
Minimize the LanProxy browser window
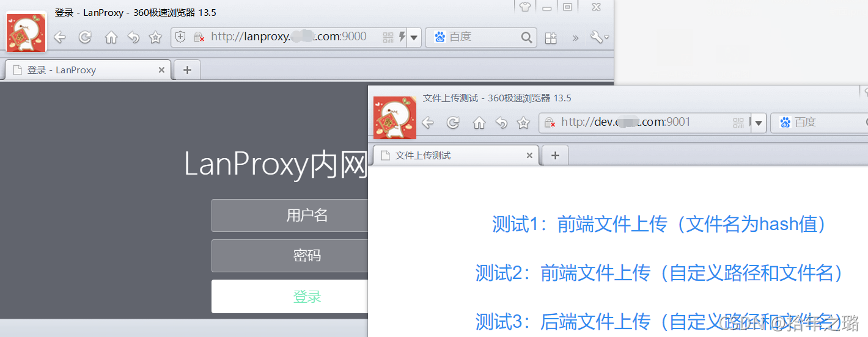(546, 7)
